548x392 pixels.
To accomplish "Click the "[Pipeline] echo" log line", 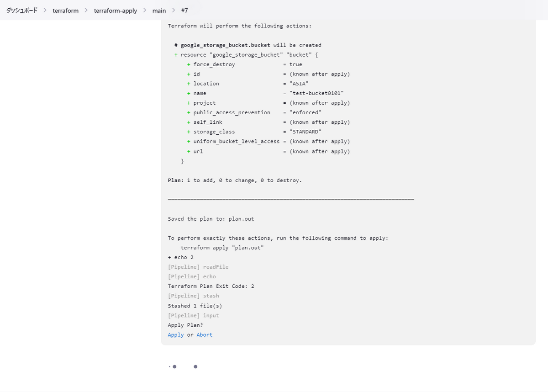I will 192,277.
